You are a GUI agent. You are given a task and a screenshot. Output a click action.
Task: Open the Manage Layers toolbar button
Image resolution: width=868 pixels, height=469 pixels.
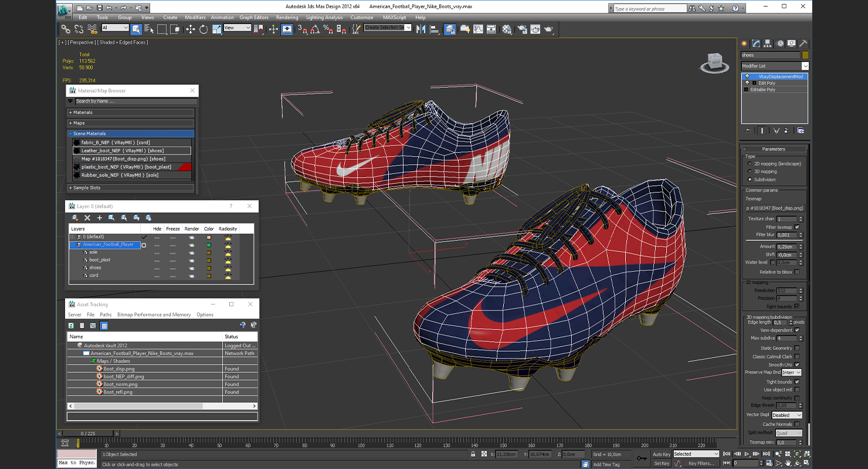coord(450,29)
